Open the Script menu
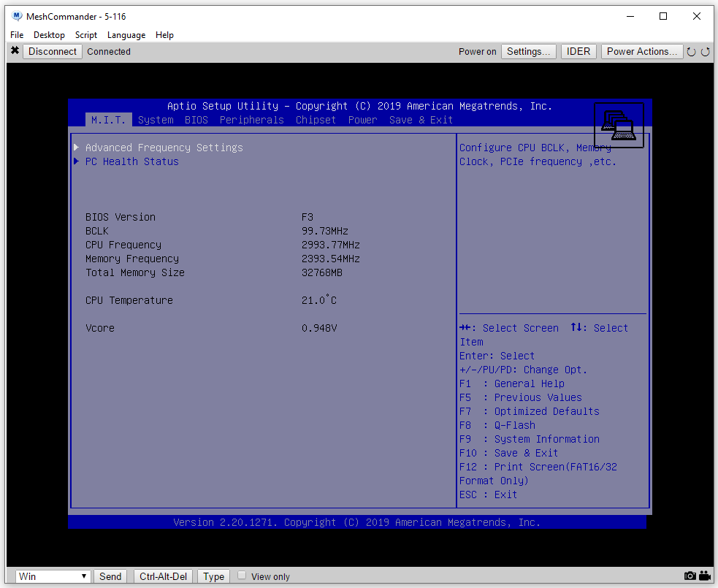718x588 pixels. [86, 35]
